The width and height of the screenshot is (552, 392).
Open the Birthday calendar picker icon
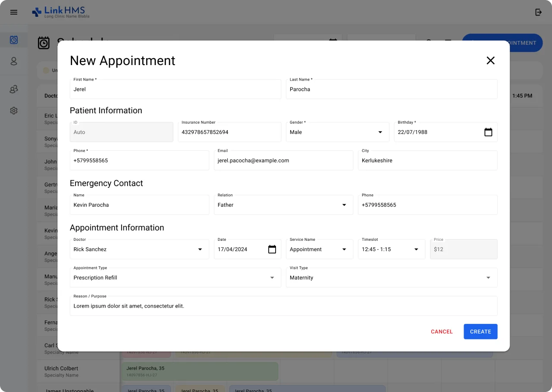click(x=488, y=132)
